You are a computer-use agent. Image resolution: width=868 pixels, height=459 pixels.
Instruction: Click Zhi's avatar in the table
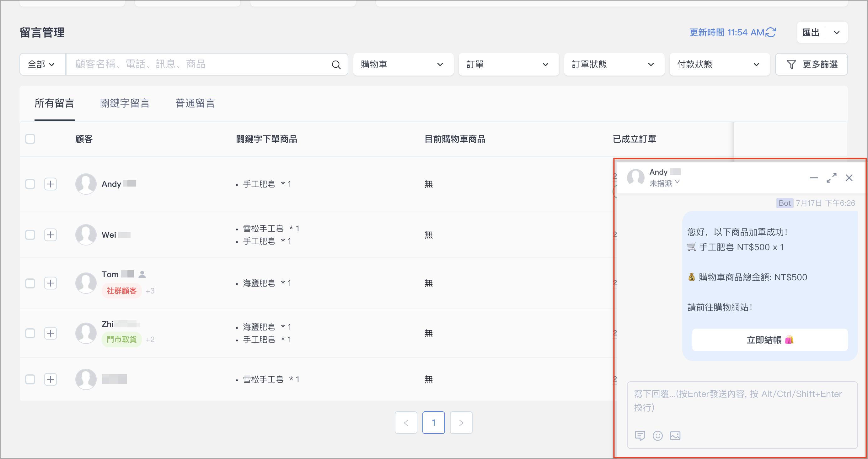pyautogui.click(x=86, y=333)
